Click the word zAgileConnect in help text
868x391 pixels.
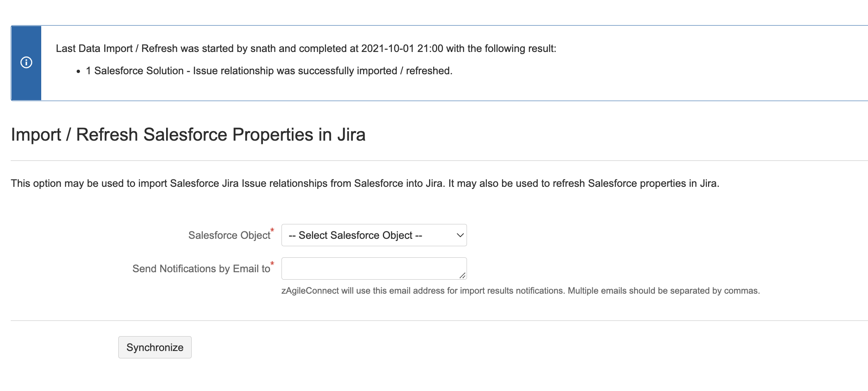tap(310, 291)
